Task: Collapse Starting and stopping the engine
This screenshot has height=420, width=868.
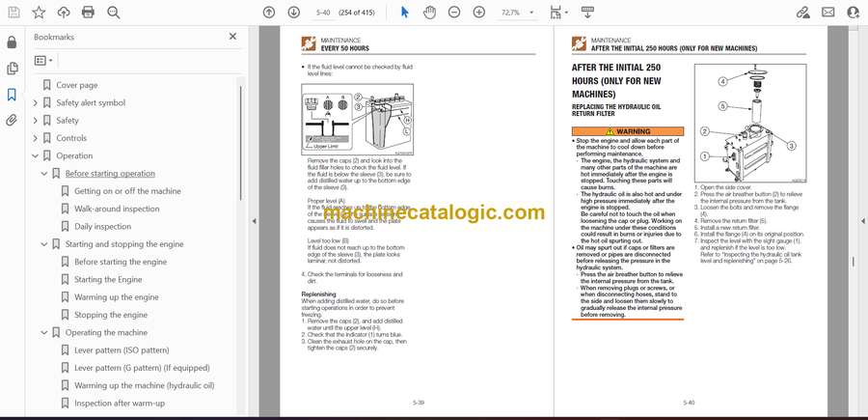Action: [x=44, y=244]
